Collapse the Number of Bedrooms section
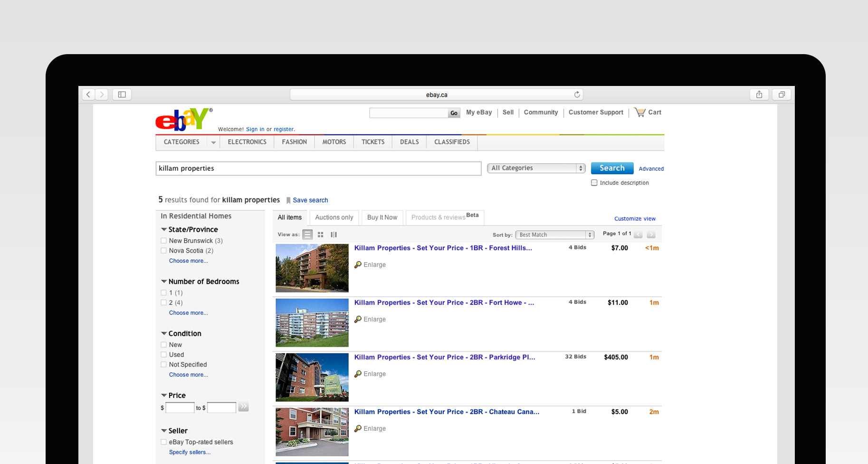This screenshot has width=868, height=464. (x=164, y=282)
